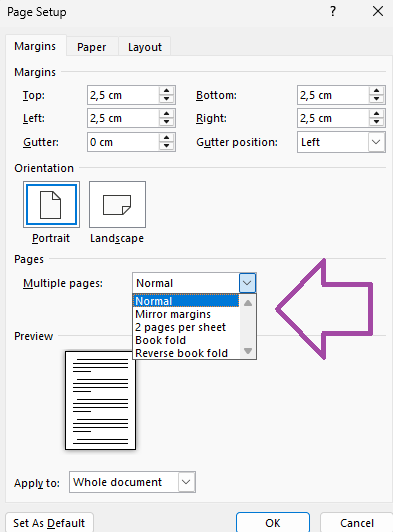
Task: Switch to the Paper tab
Action: pos(92,47)
